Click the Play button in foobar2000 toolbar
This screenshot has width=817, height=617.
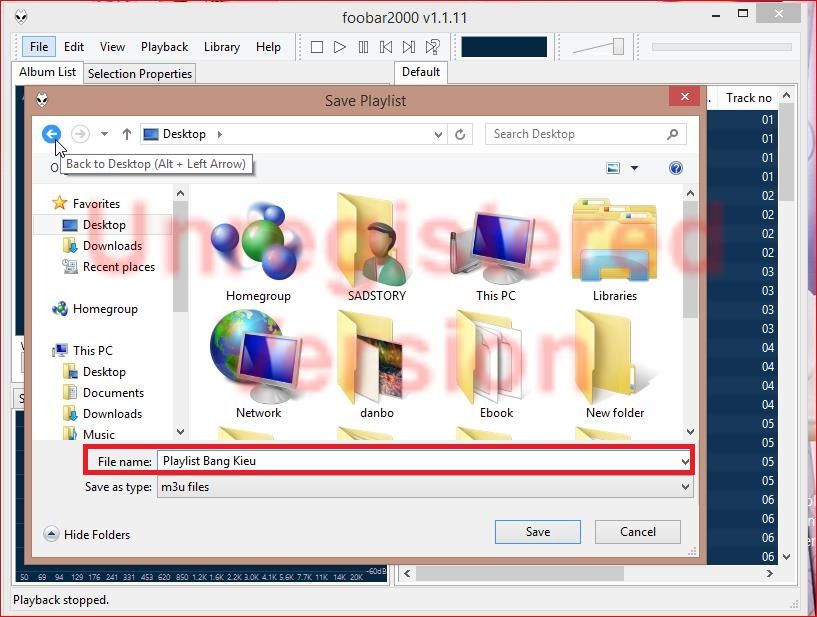coord(340,47)
